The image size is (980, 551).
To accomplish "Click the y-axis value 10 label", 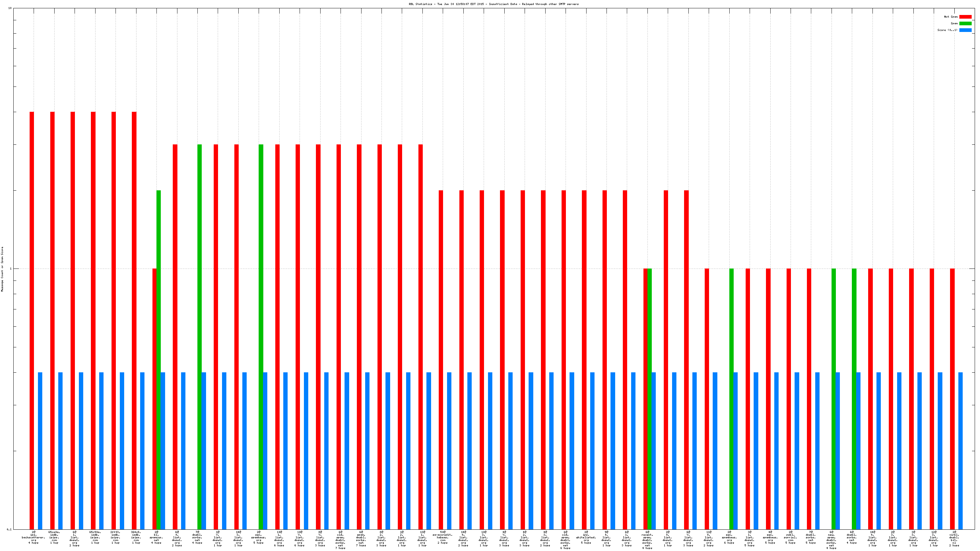I will click(x=10, y=8).
